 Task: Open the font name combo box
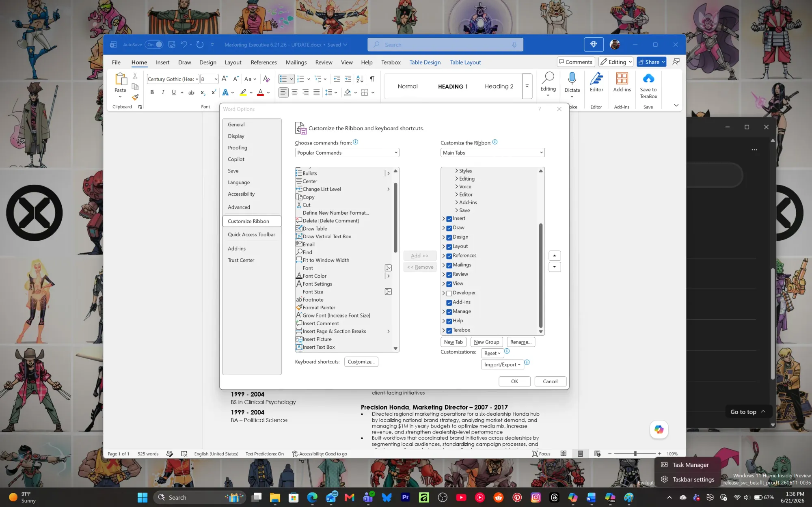pyautogui.click(x=173, y=79)
